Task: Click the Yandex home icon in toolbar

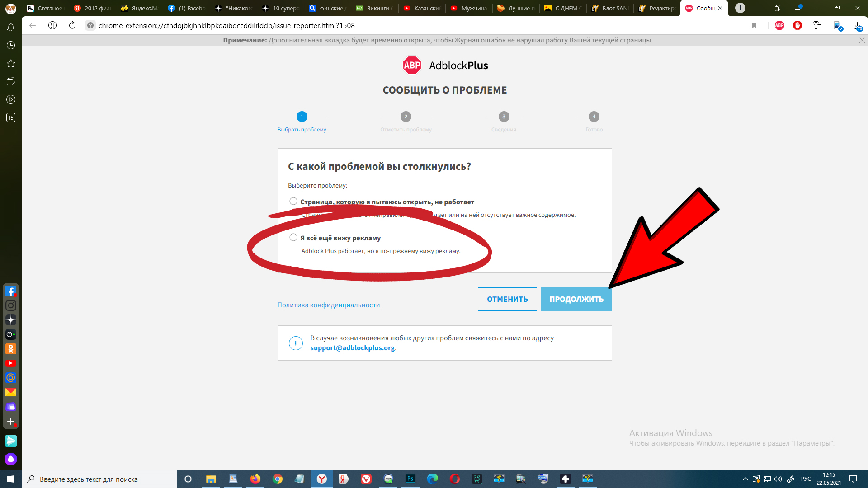Action: 52,26
